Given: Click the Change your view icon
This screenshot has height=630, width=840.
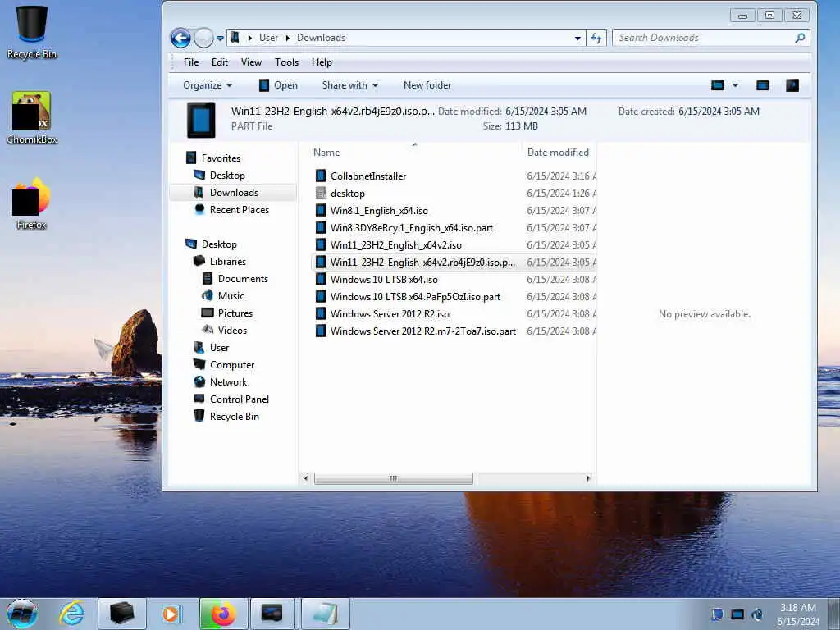Looking at the screenshot, I should coord(717,85).
